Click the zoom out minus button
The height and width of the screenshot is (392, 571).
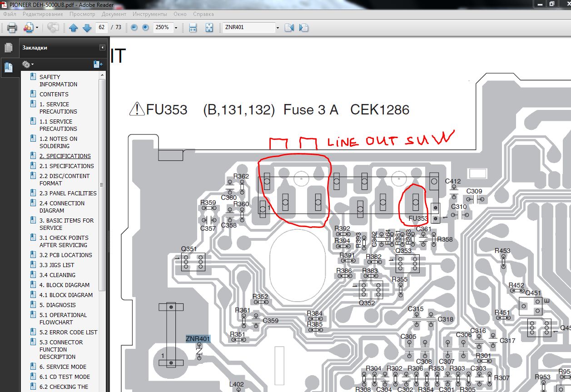click(x=134, y=27)
